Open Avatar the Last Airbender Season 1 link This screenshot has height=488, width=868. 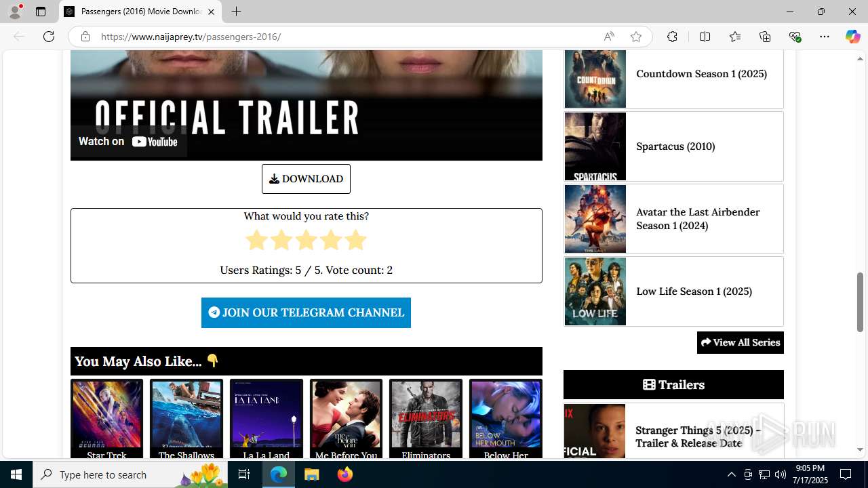[x=698, y=219]
